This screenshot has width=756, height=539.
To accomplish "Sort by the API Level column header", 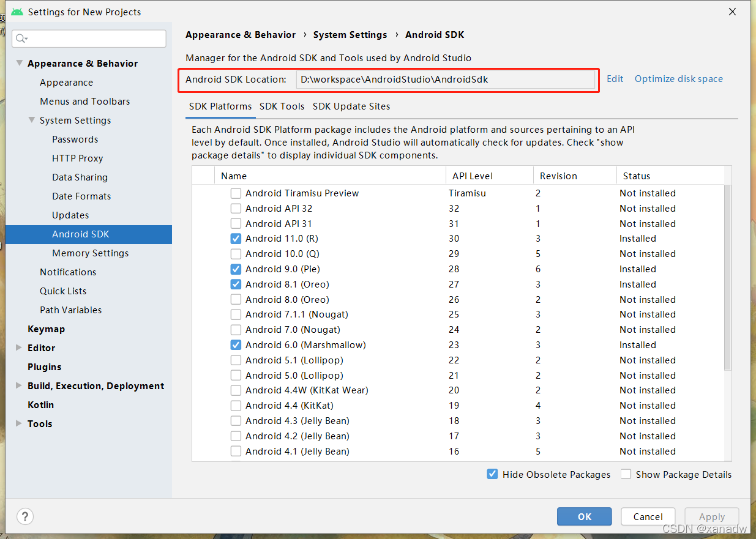I will pyautogui.click(x=490, y=176).
